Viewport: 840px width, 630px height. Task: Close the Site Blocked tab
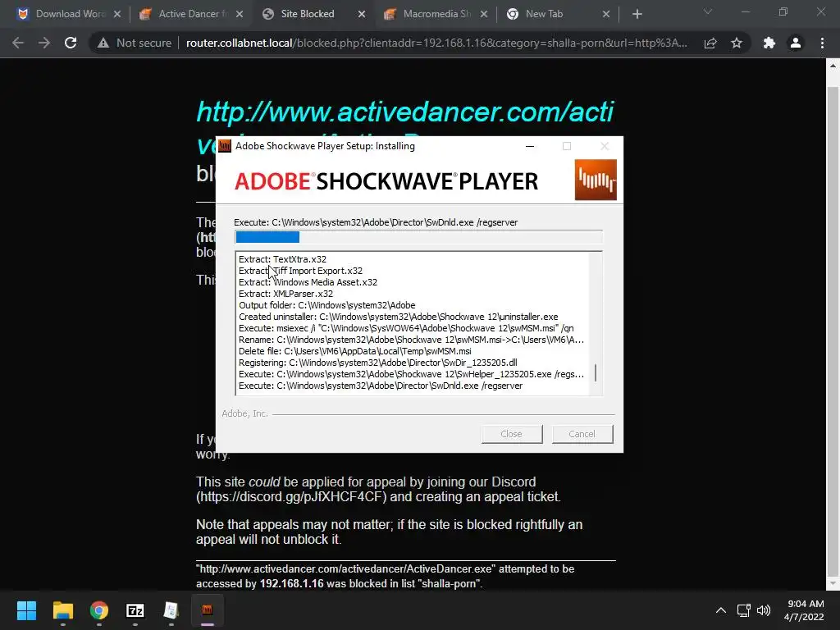[x=362, y=14]
